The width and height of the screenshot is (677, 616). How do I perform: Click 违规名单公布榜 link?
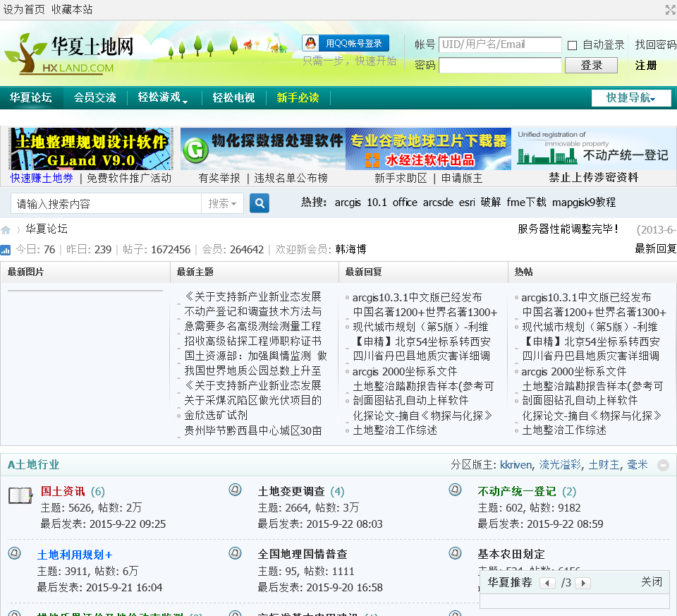[291, 178]
